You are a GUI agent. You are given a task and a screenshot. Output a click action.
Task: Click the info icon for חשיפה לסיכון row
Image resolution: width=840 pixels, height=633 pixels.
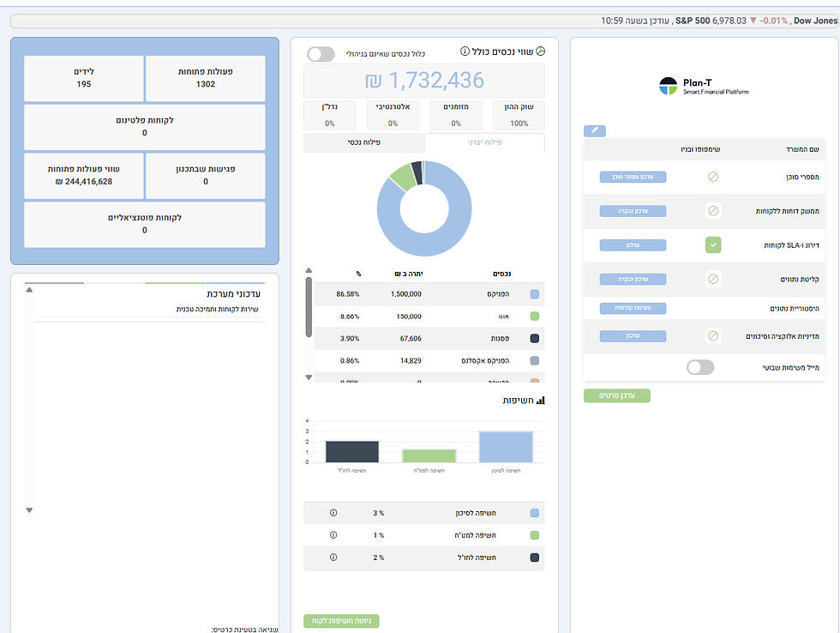point(333,513)
